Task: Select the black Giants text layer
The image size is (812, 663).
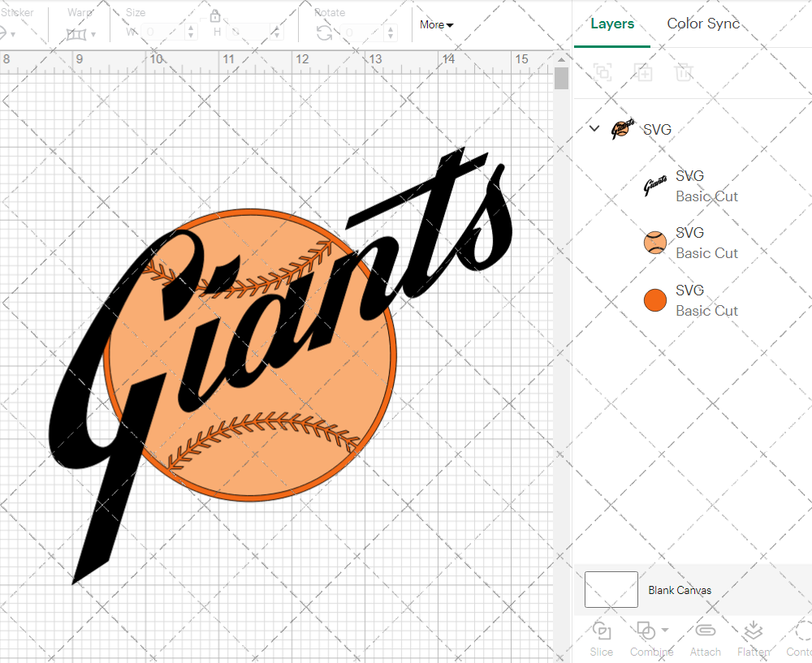Action: point(690,186)
